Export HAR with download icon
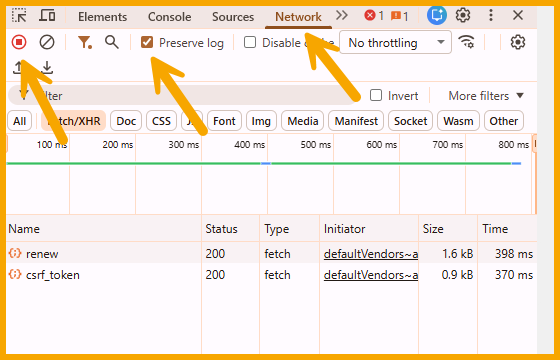 coord(47,68)
